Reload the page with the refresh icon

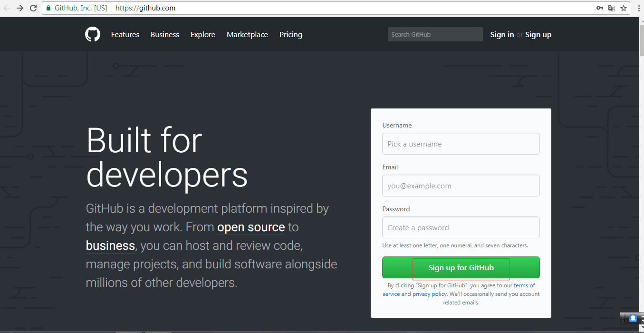tap(33, 8)
